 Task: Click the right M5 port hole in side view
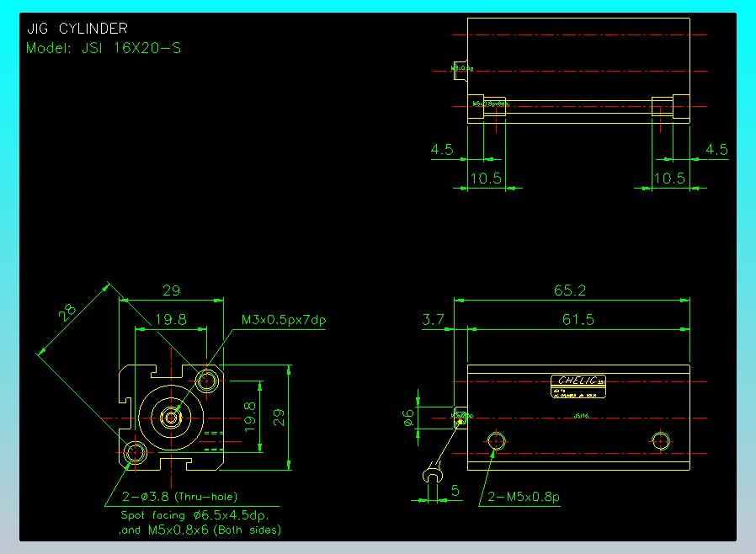coord(662,440)
